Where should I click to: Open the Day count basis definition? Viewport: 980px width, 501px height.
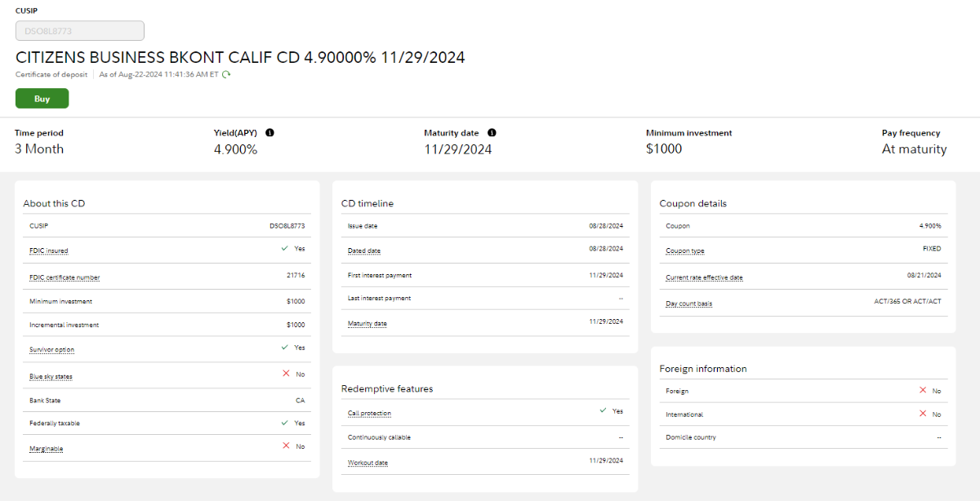coord(689,304)
